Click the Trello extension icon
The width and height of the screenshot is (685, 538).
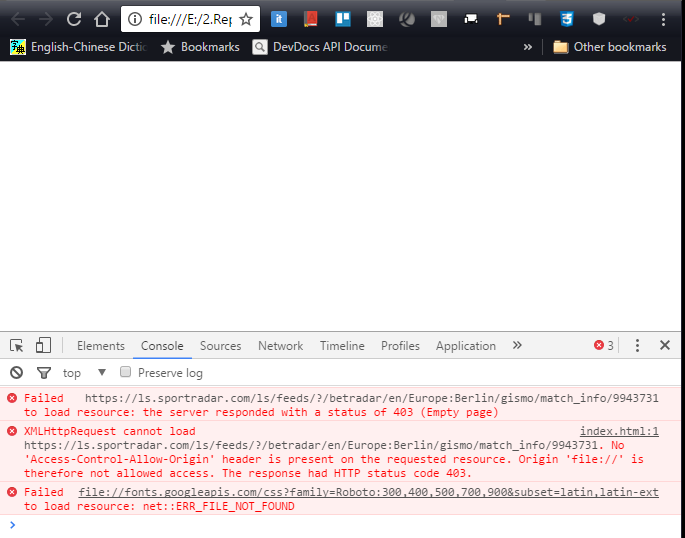click(342, 19)
